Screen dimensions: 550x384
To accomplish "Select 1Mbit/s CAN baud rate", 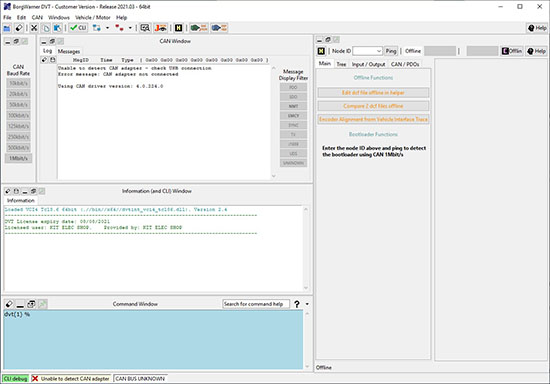I will [18, 158].
